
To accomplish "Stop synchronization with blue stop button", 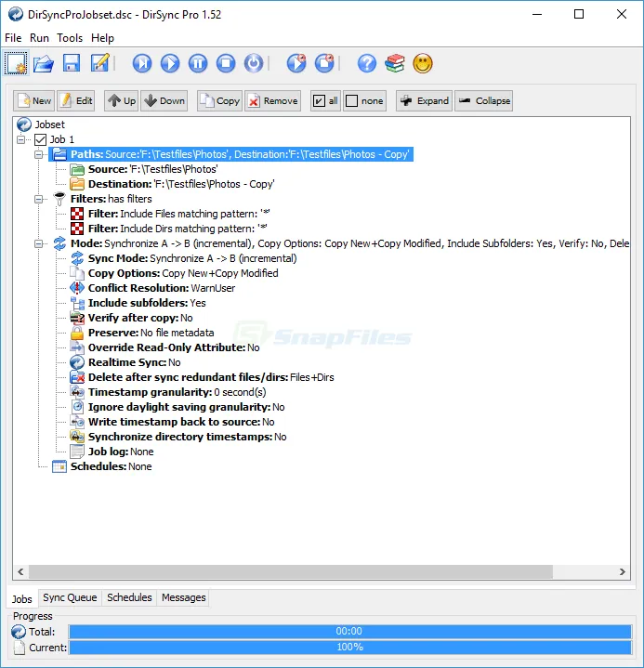I will (226, 63).
